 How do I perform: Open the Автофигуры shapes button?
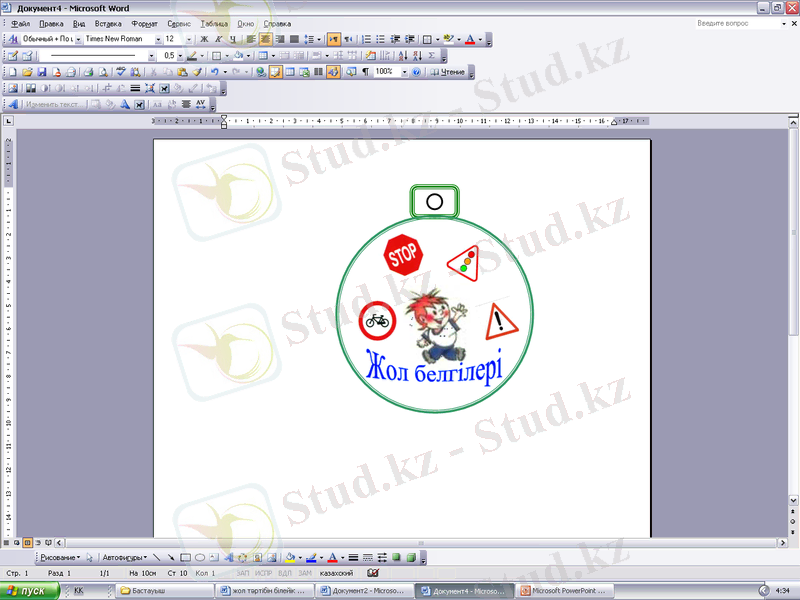click(125, 557)
